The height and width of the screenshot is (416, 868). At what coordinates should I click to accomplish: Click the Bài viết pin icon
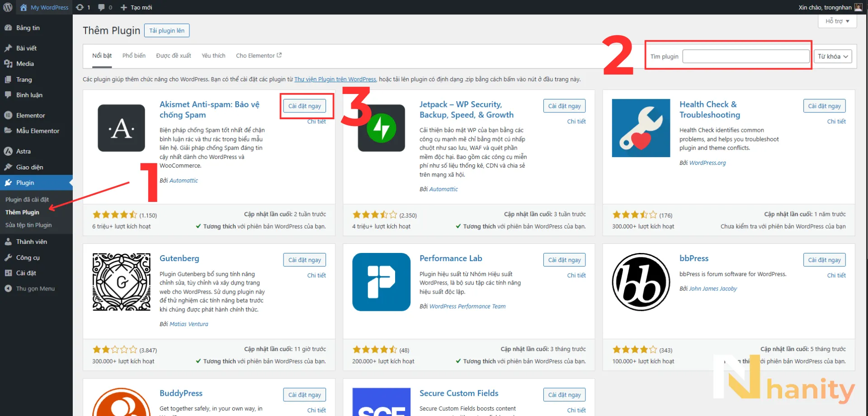tap(8, 48)
